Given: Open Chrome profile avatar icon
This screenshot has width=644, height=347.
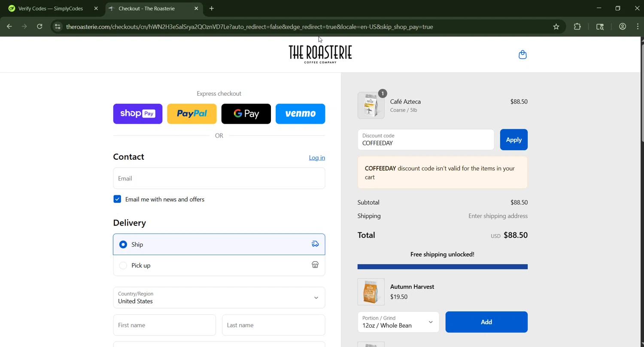Looking at the screenshot, I should tap(623, 27).
